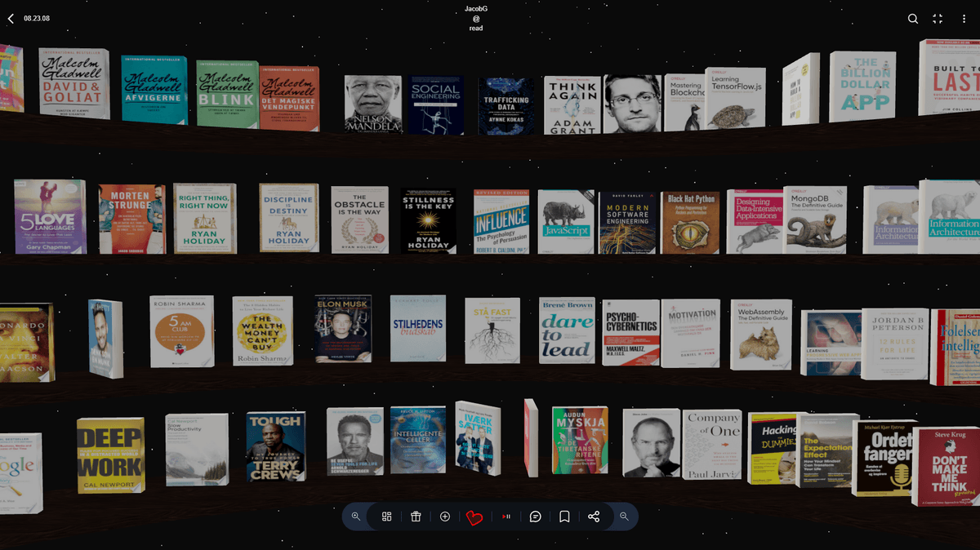980x550 pixels.
Task: Open Right Thing, Right Now book
Action: 204,218
